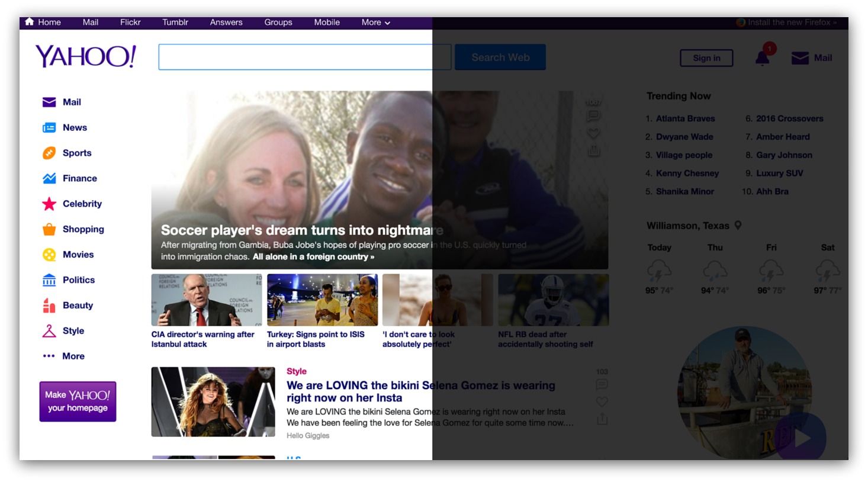The height and width of the screenshot is (482, 868).
Task: Click 'All alone in a foreign country' link
Action: [313, 257]
